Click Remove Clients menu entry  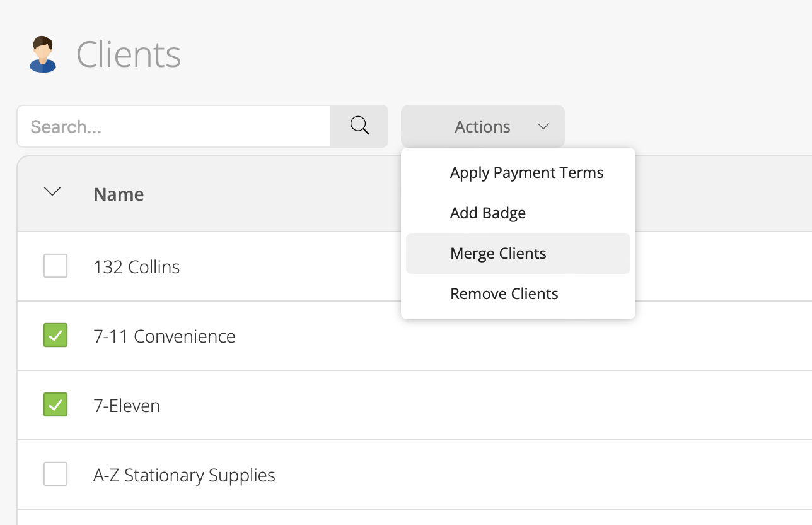pyautogui.click(x=504, y=294)
